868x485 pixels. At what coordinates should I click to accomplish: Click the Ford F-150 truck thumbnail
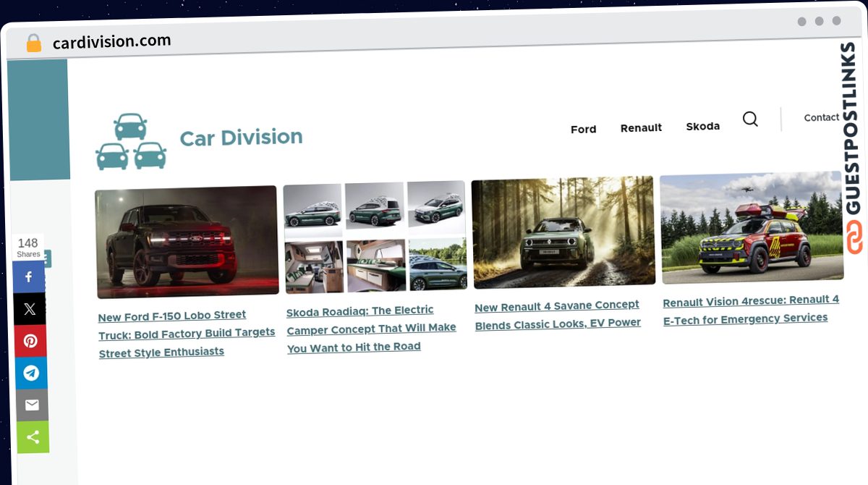coord(187,242)
